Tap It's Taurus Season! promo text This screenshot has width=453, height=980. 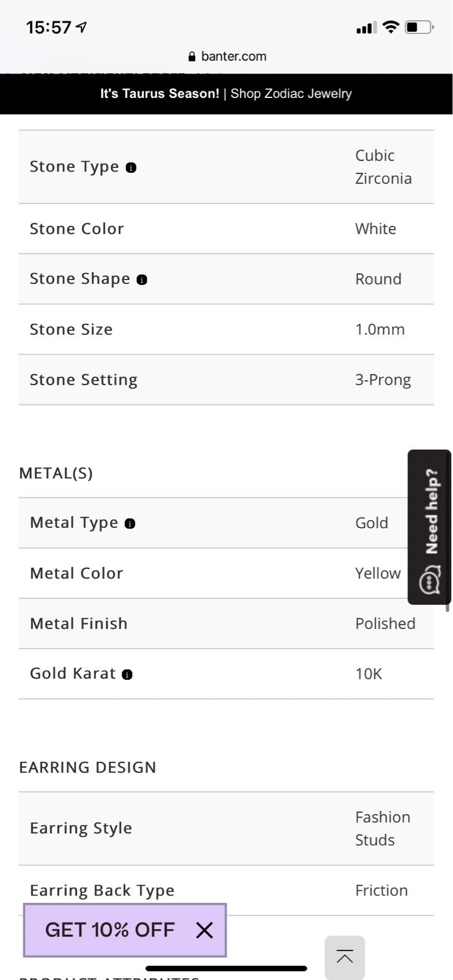click(x=160, y=94)
